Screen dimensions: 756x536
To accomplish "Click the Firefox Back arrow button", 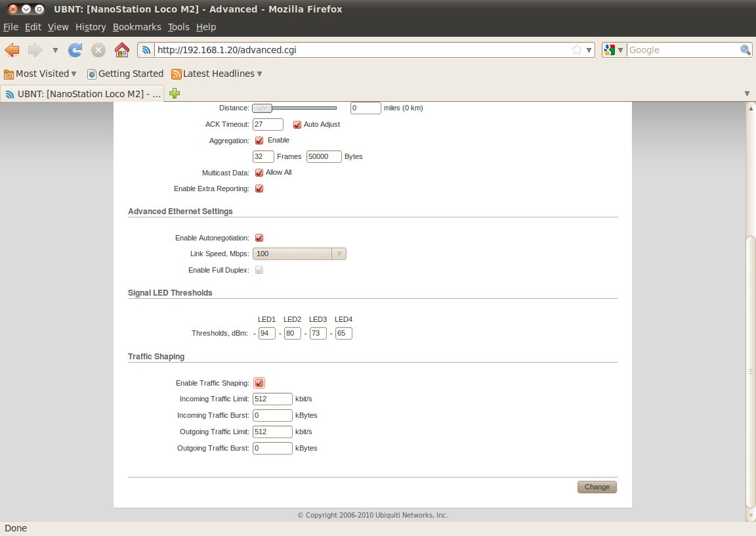I will pos(12,50).
